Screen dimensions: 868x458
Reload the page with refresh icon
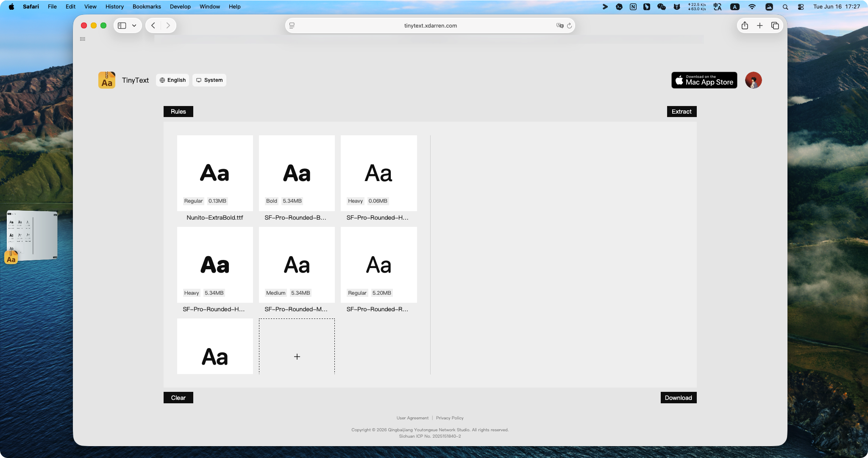pos(569,25)
